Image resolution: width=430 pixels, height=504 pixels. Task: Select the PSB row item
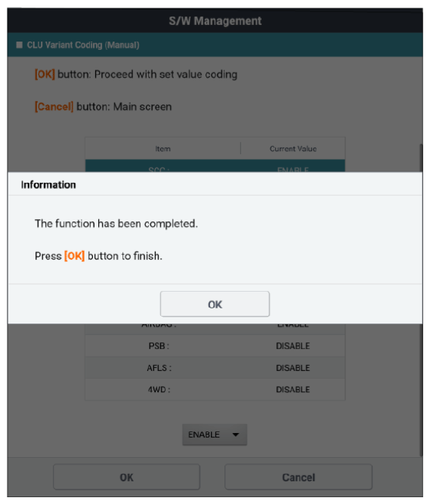(159, 346)
